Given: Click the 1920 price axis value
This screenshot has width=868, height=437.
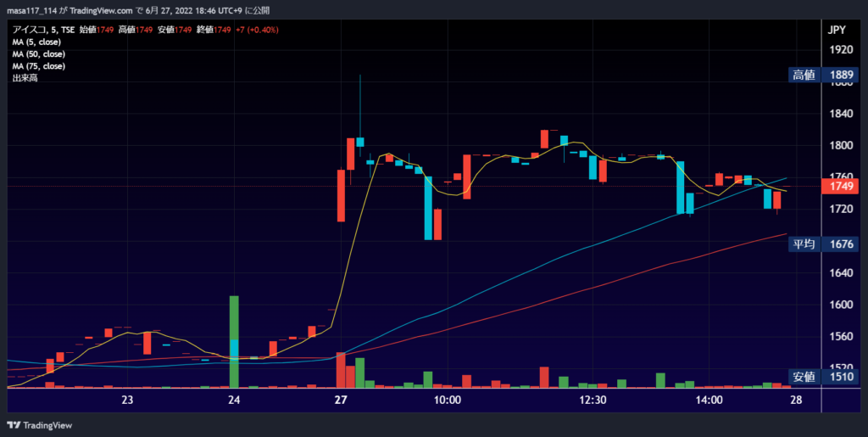Looking at the screenshot, I should point(841,50).
